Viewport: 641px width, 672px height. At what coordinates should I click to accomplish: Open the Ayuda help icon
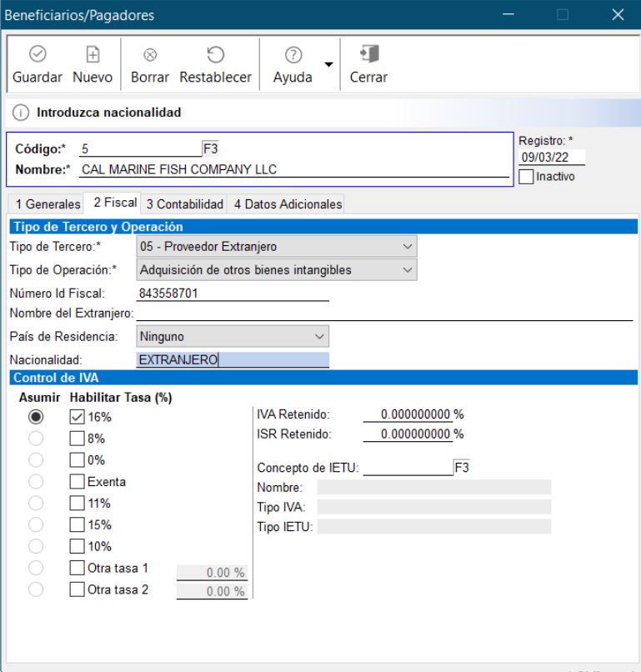click(293, 55)
